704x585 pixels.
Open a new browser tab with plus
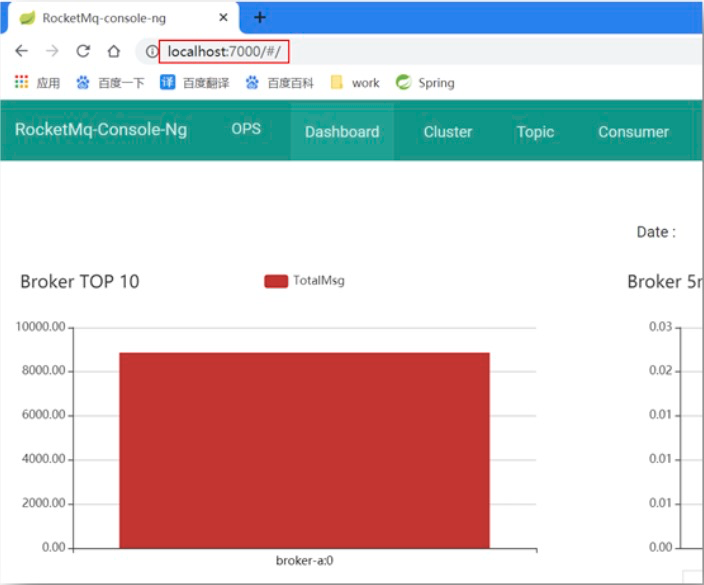pyautogui.click(x=260, y=18)
